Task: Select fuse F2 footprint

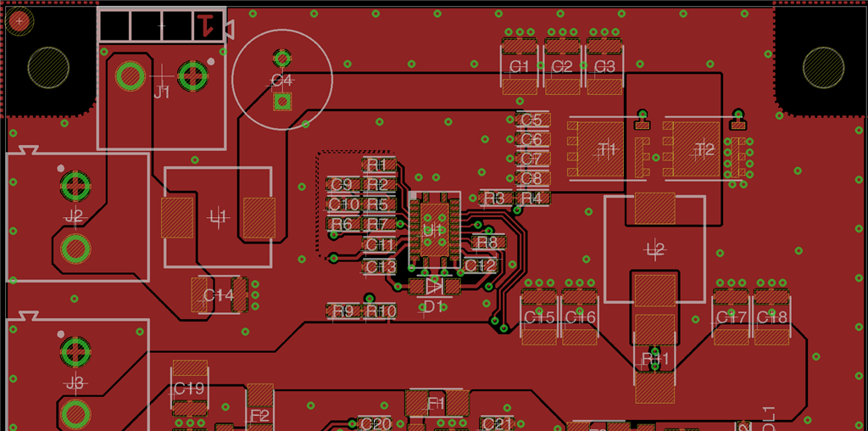Action: 259,406
